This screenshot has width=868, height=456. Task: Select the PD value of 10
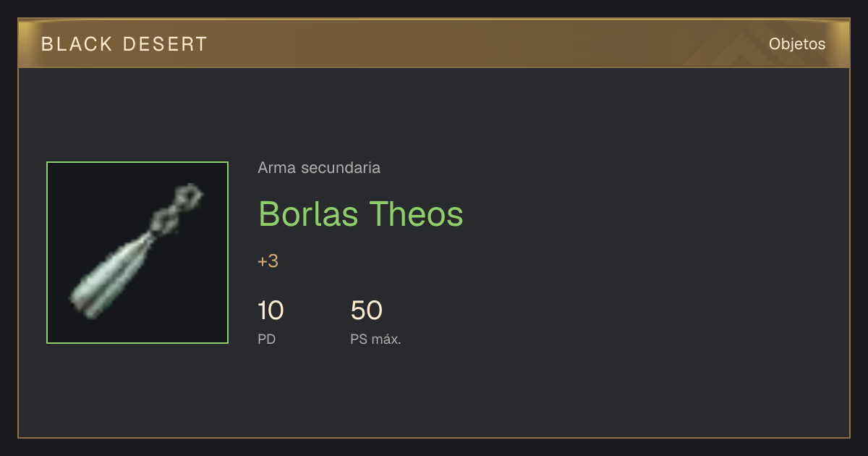point(271,311)
